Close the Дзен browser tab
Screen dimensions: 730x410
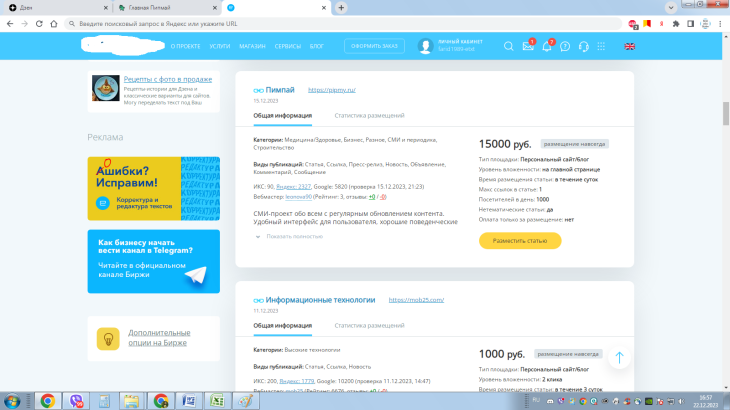point(106,8)
